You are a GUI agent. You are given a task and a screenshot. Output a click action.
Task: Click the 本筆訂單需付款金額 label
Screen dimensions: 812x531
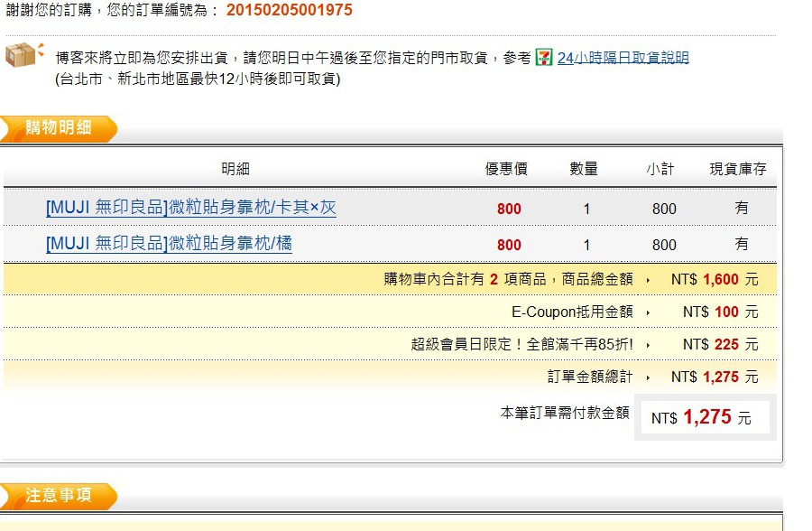click(x=565, y=413)
